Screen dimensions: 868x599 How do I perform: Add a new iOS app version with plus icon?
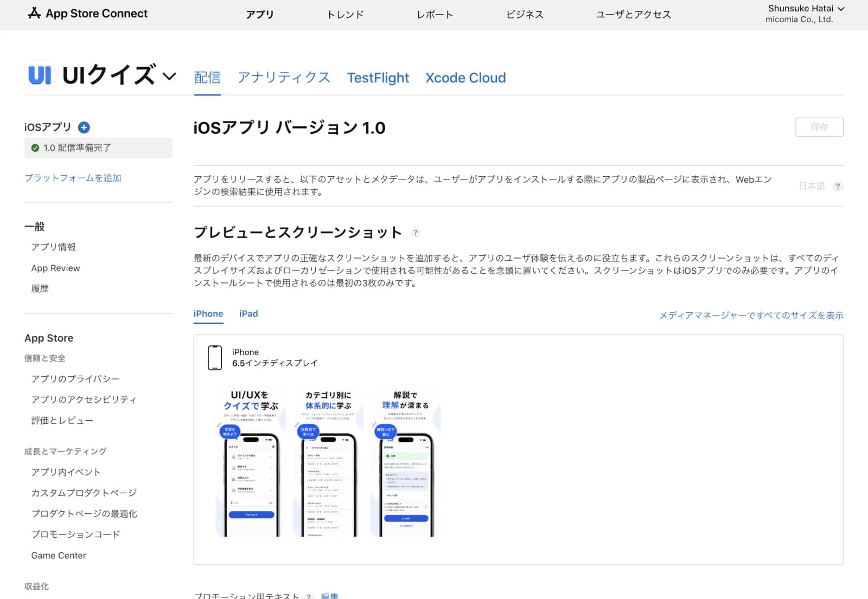click(x=84, y=127)
